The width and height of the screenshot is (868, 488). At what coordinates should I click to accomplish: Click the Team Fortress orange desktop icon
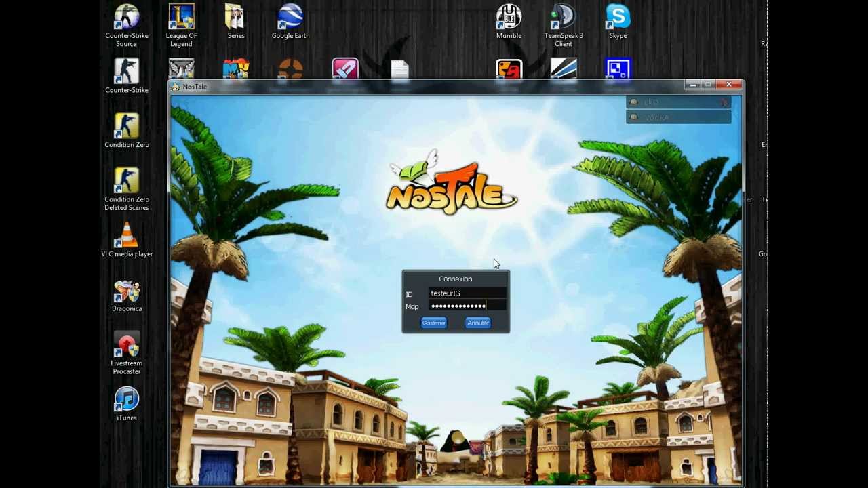point(290,70)
